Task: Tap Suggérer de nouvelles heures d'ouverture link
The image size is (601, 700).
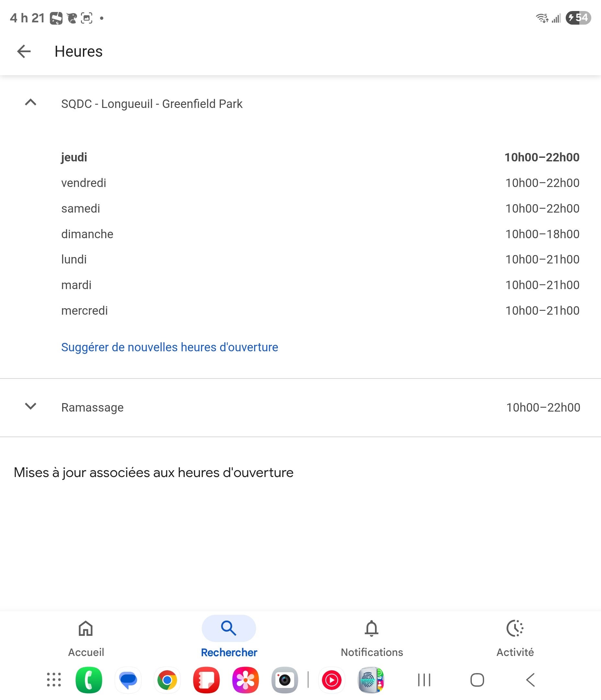Action: tap(169, 347)
